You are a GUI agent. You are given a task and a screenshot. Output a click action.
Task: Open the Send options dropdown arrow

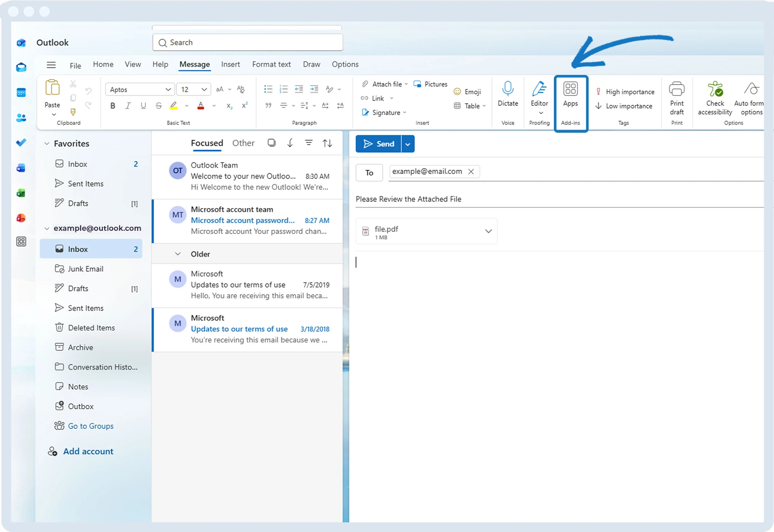tap(408, 144)
